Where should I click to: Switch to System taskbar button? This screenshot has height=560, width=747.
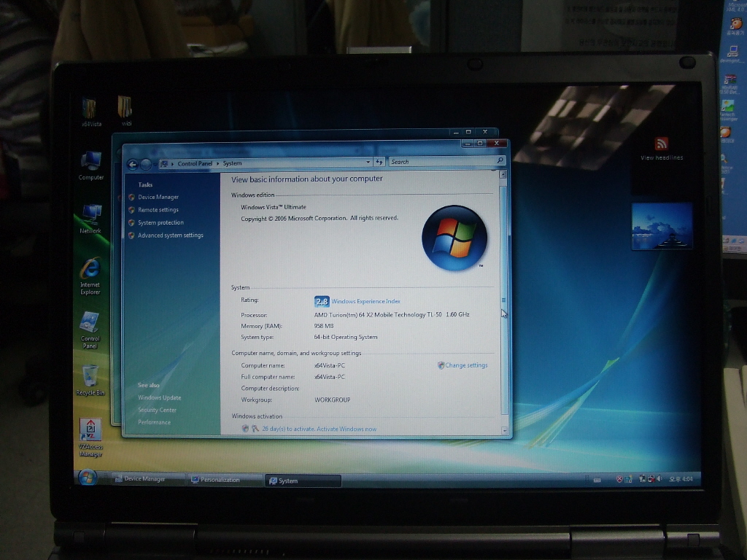(303, 481)
